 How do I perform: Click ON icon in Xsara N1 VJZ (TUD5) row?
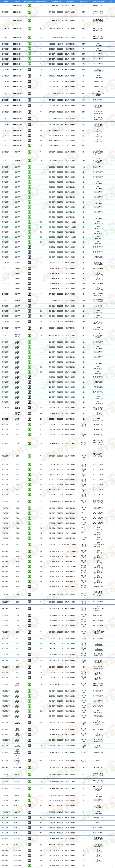(x=29, y=257)
